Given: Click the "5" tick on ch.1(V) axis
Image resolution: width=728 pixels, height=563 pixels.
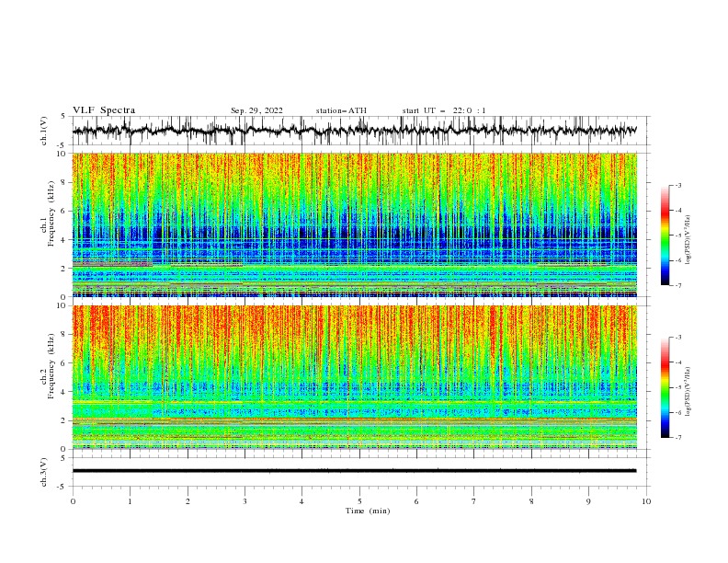Looking at the screenshot, I should pyautogui.click(x=63, y=117).
